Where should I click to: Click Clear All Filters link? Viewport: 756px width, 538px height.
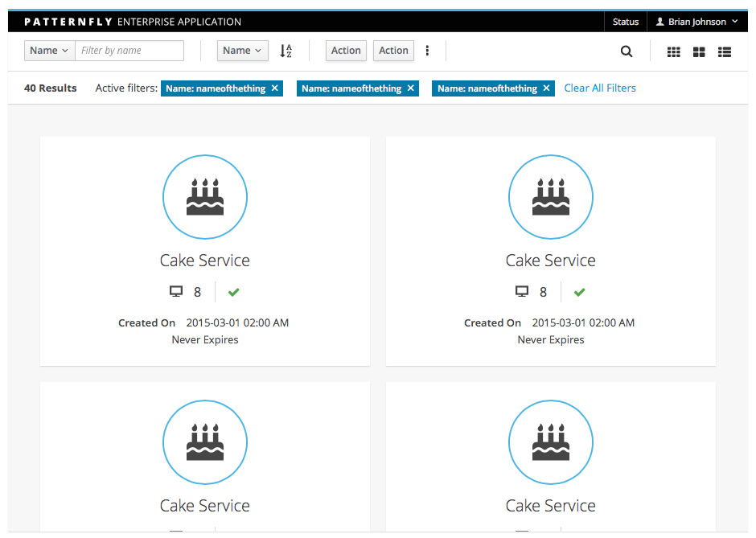600,88
